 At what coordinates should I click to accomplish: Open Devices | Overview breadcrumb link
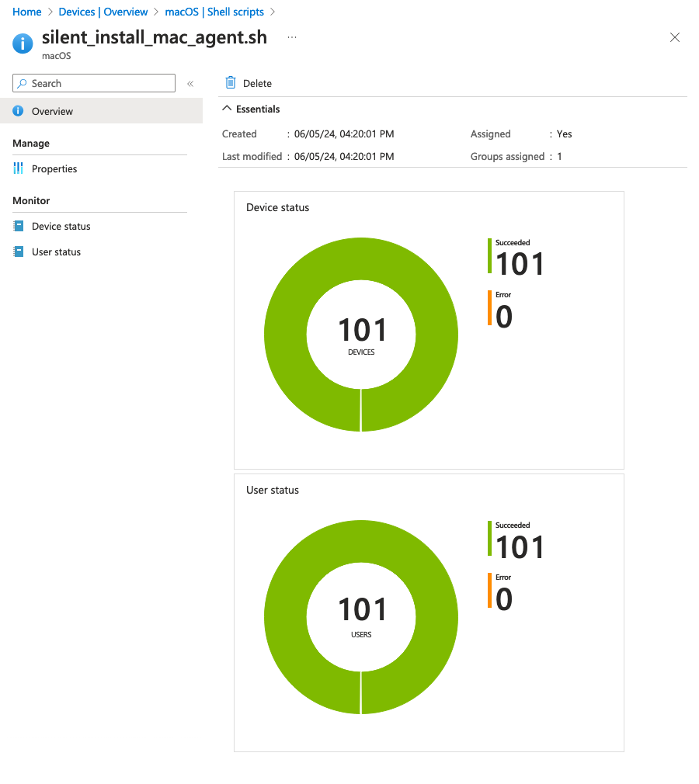[103, 12]
